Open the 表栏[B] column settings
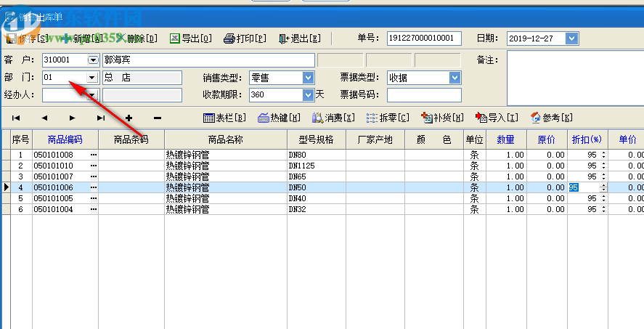This screenshot has height=329, width=644. pyautogui.click(x=224, y=118)
